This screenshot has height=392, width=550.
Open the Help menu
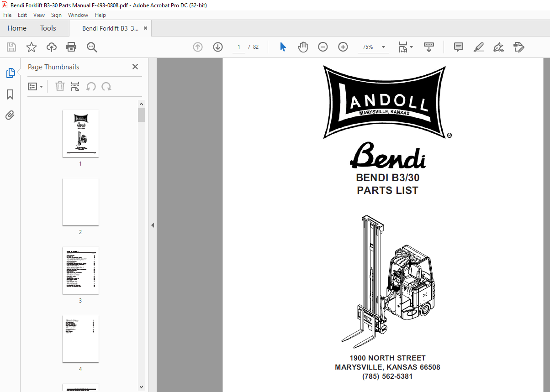[x=100, y=15]
